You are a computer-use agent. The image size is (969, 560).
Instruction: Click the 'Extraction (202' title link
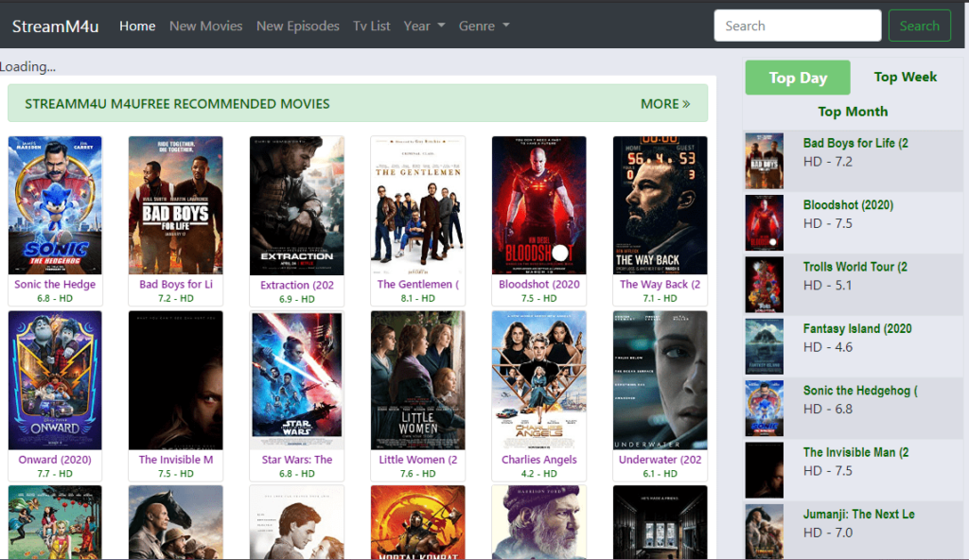(x=296, y=285)
